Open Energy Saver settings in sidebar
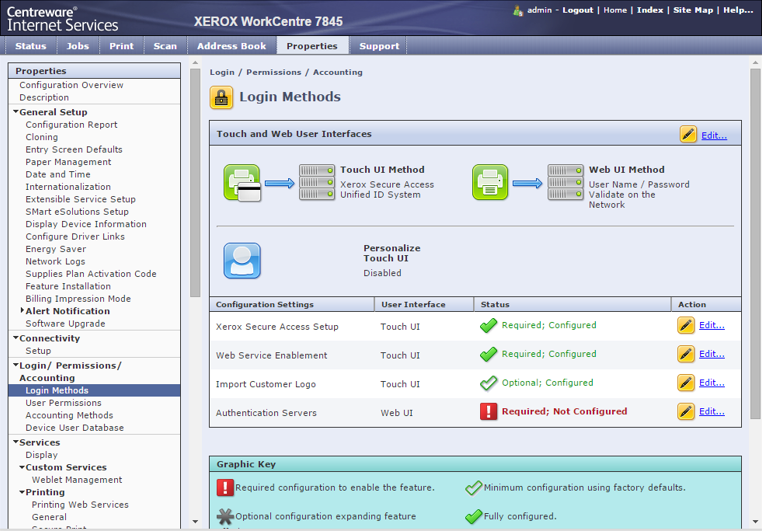The image size is (762, 531). coord(56,249)
